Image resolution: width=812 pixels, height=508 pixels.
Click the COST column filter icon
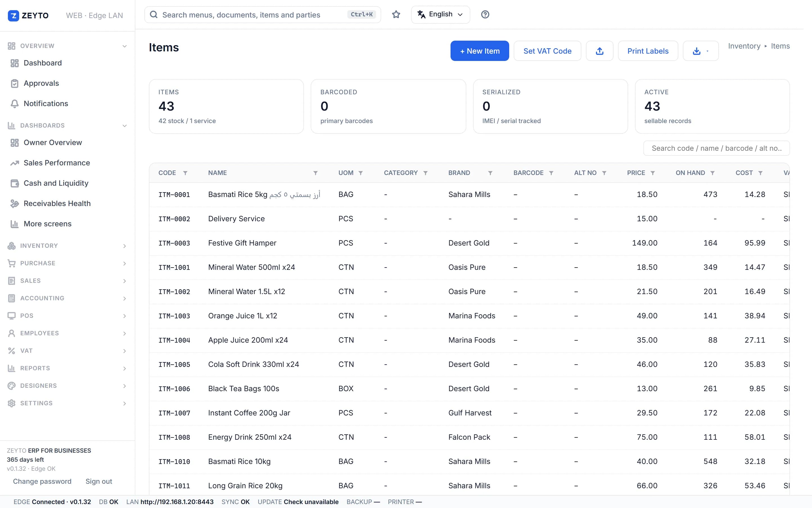(x=760, y=173)
